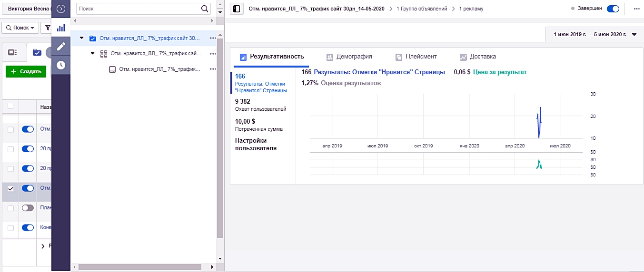Click the ad icon on the last tree row
Viewport: 644px width, 272px height.
click(x=113, y=69)
